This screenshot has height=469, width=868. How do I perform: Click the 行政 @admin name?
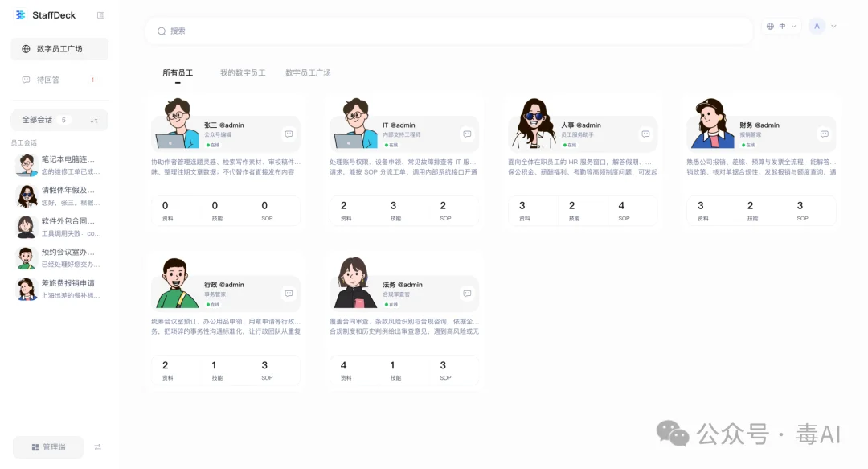(x=223, y=285)
